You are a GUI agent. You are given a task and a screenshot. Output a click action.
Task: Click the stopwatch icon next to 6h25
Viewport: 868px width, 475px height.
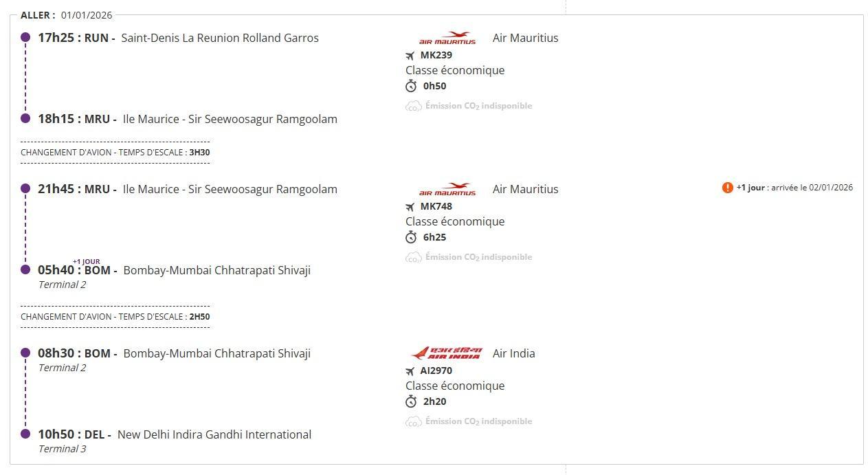point(411,237)
